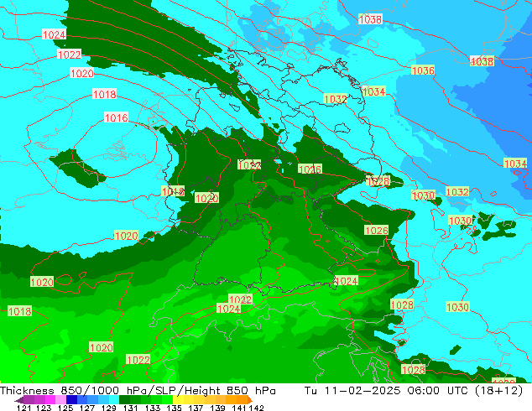
Task: Click the legend value 139
Action: click(x=217, y=408)
